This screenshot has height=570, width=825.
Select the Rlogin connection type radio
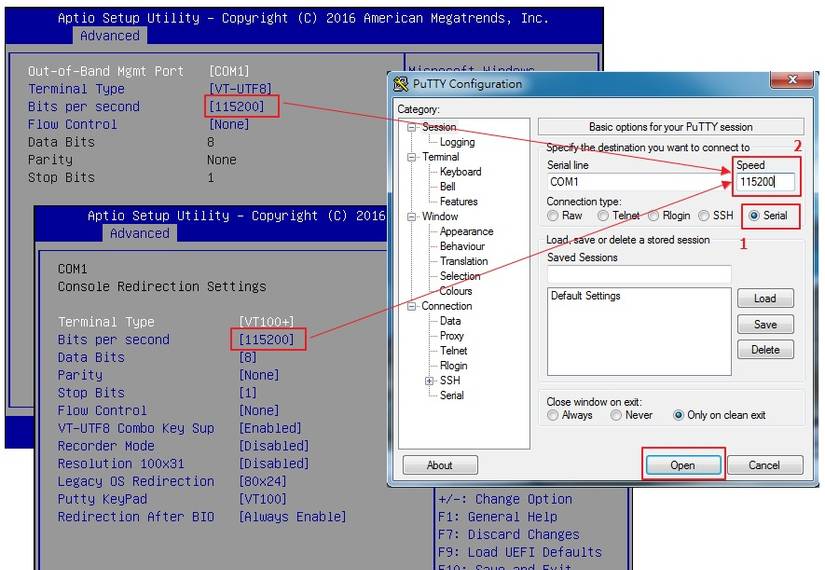coord(653,216)
